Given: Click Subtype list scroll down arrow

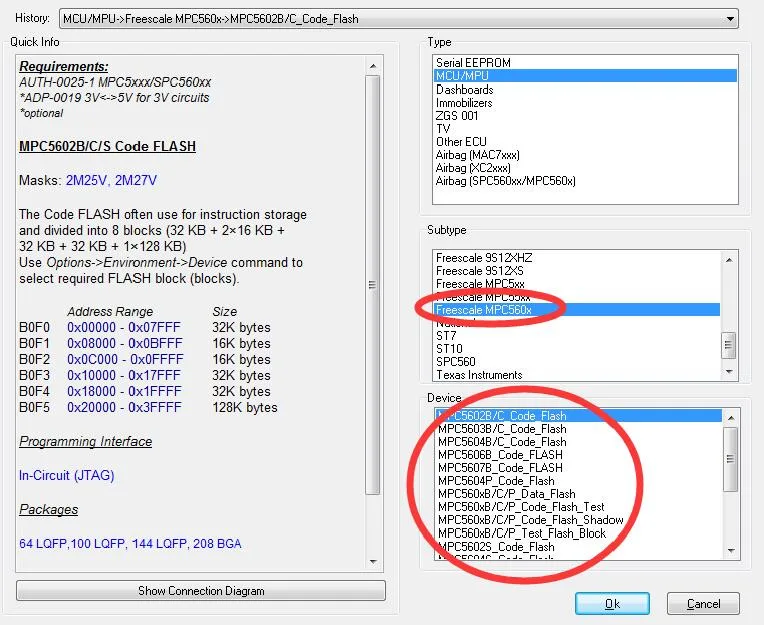Looking at the screenshot, I should pos(729,372).
